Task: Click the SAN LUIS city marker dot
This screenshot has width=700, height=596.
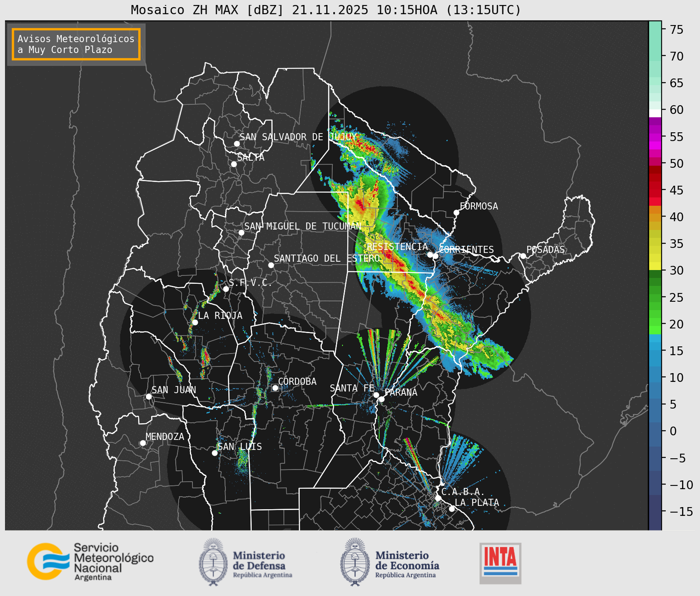Action: coord(215,453)
